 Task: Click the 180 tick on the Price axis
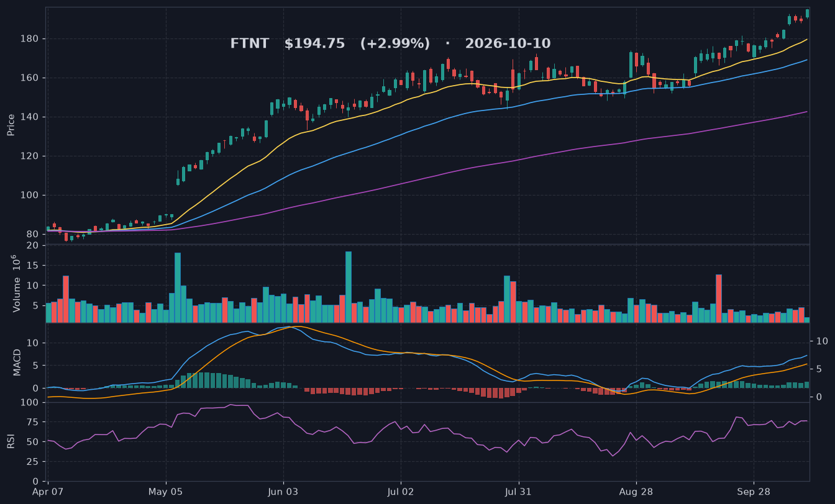tap(30, 39)
